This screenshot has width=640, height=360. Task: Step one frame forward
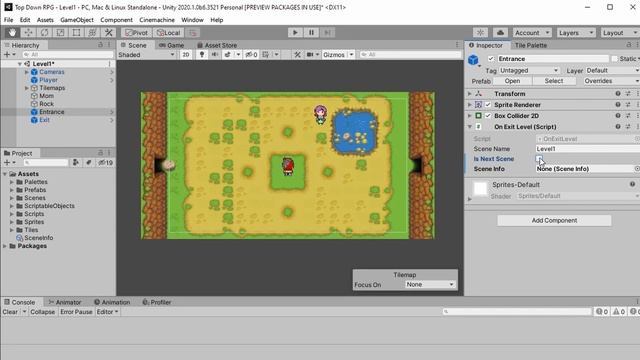click(x=327, y=33)
